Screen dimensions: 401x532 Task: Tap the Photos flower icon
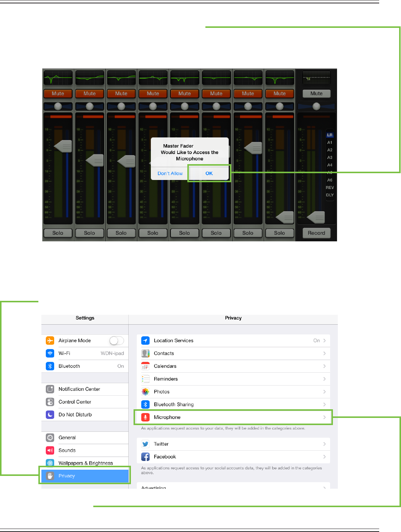point(146,392)
